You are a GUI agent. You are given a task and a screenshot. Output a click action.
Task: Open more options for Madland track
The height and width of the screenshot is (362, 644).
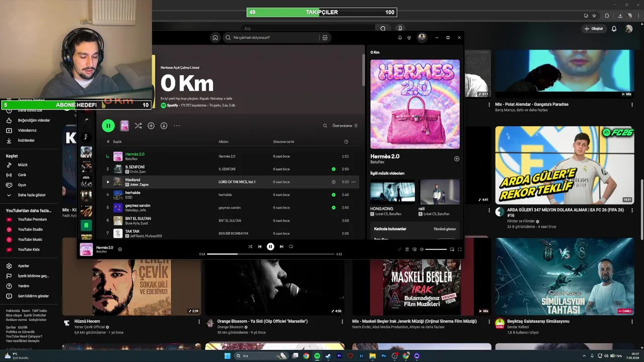pyautogui.click(x=353, y=182)
